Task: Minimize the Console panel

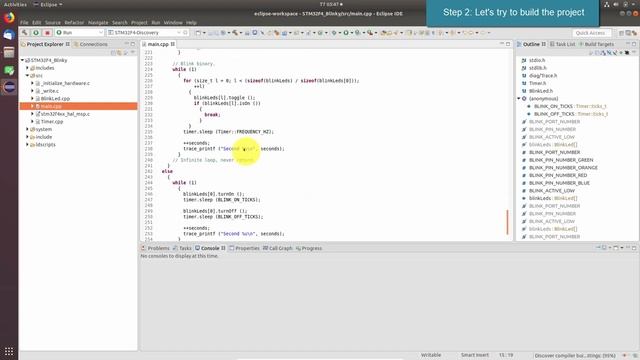Action: [628, 248]
